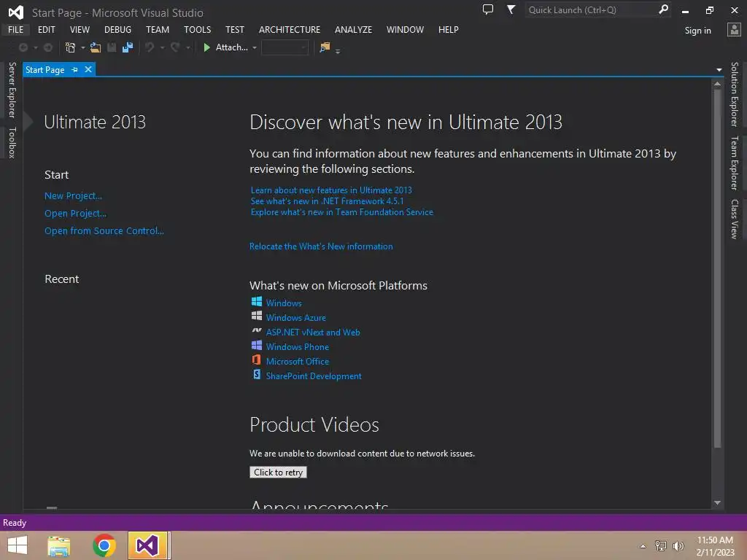747x560 pixels.
Task: Click the network tray icon
Action: 661,546
